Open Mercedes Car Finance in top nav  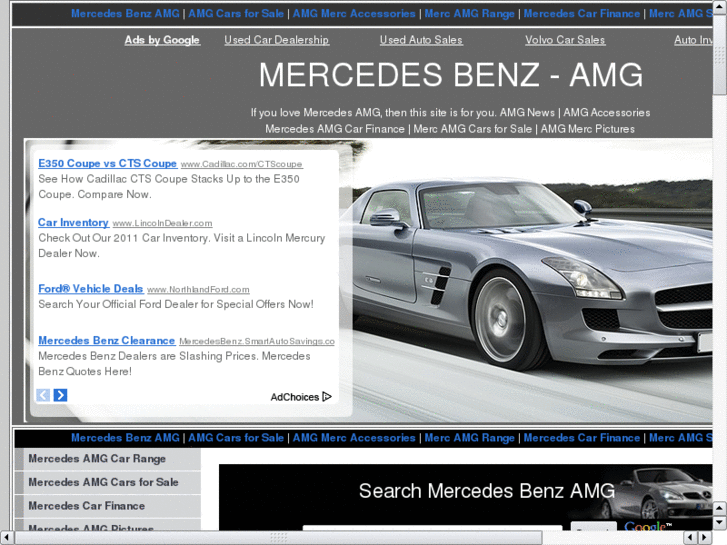[581, 13]
